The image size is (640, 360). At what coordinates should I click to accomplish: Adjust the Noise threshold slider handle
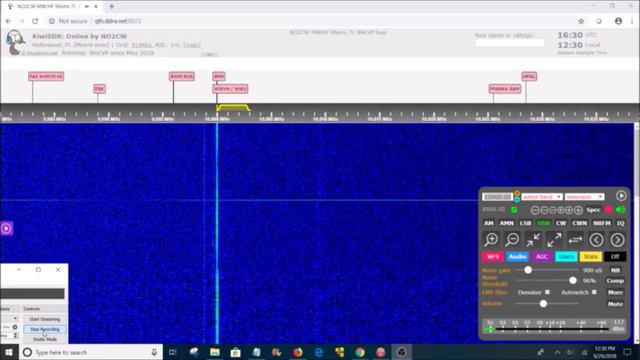click(573, 280)
